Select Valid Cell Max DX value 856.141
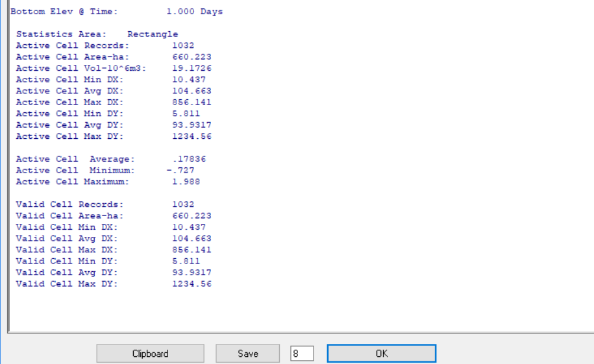Screen dimensions: 594x364 click(x=192, y=250)
